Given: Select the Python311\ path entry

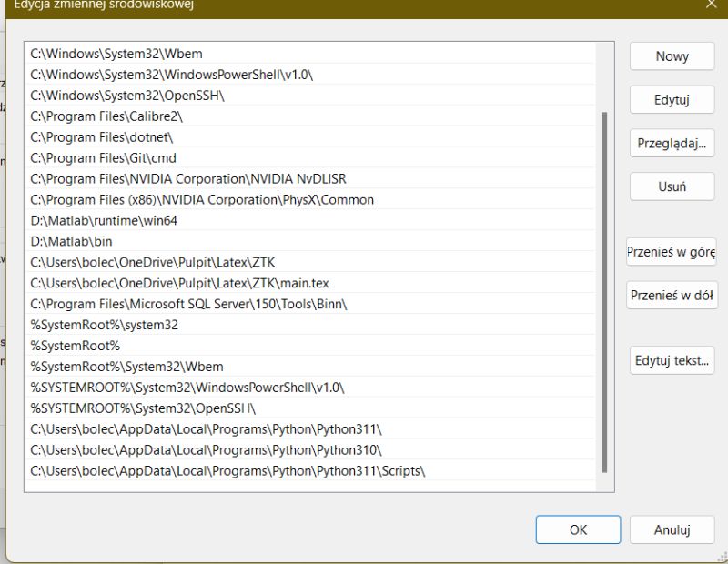Looking at the screenshot, I should pyautogui.click(x=310, y=429).
